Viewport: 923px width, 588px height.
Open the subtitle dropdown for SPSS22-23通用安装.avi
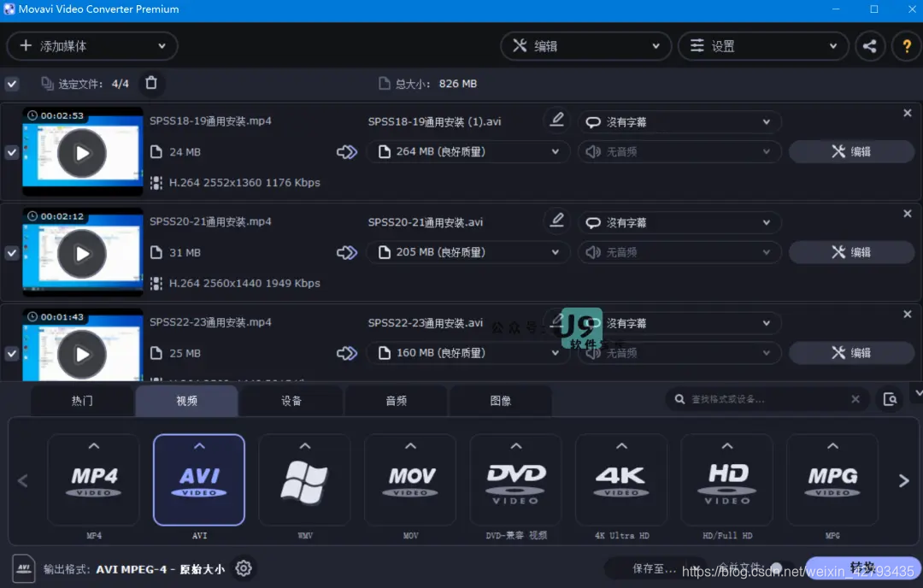click(679, 323)
